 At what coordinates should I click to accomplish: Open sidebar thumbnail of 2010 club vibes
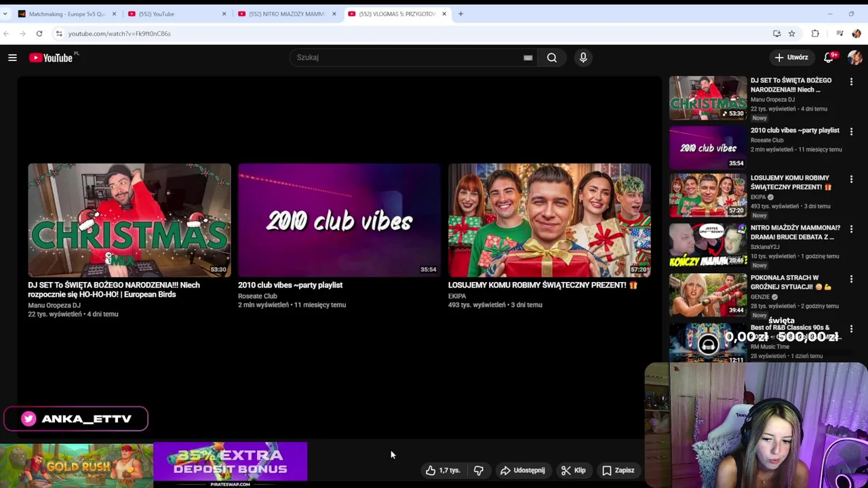click(x=708, y=147)
